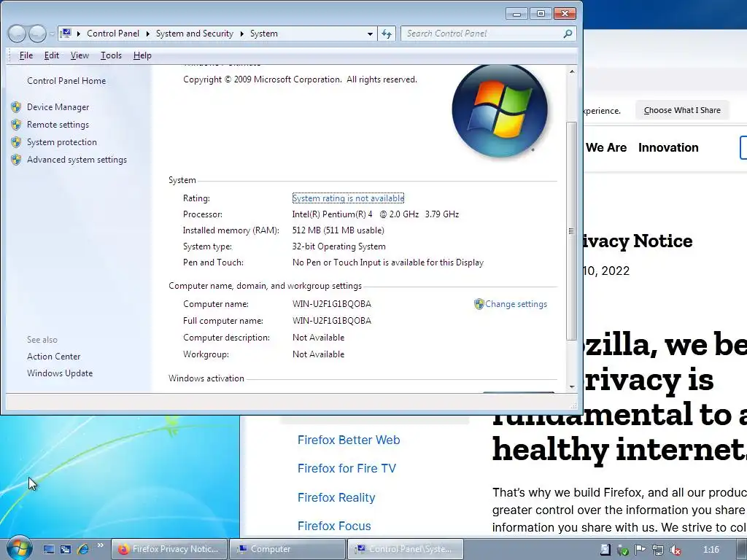Open the Edit menu
Viewport: 747px width, 560px height.
click(x=52, y=55)
